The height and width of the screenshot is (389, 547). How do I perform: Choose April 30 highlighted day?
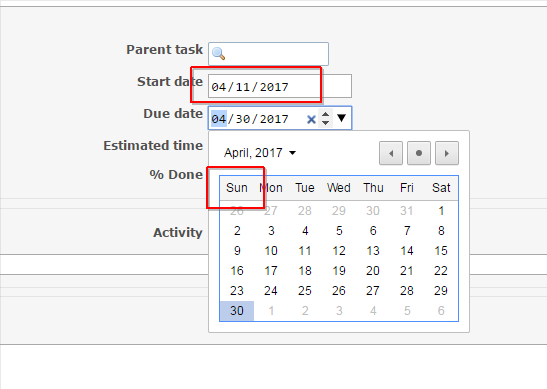coord(237,311)
